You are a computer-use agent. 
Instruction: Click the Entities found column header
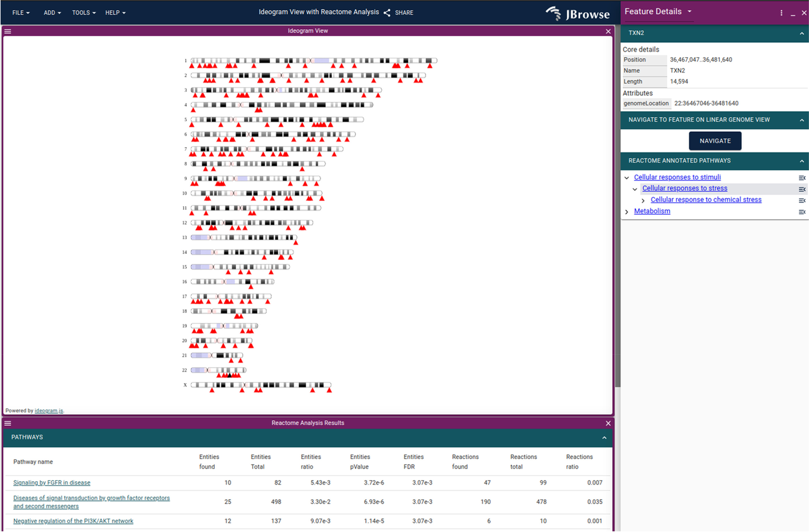(x=209, y=462)
